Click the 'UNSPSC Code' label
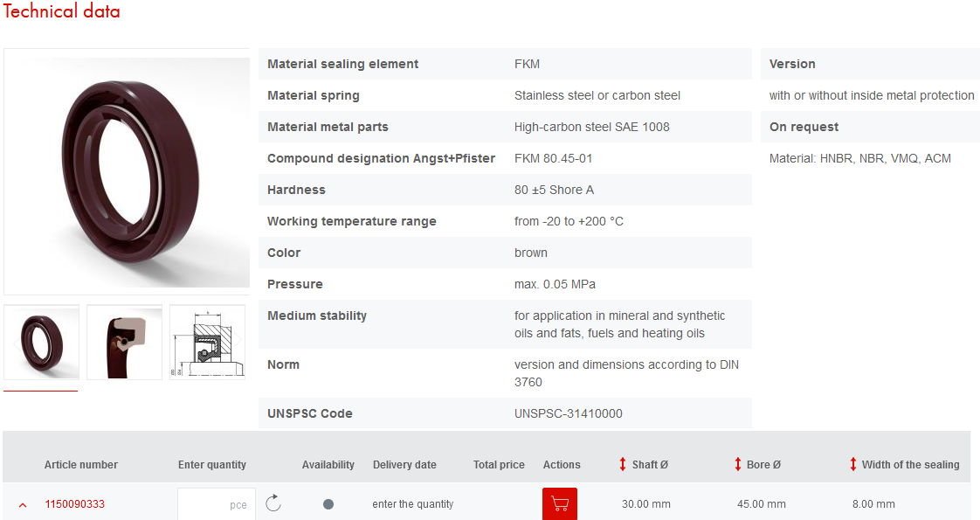 (309, 413)
